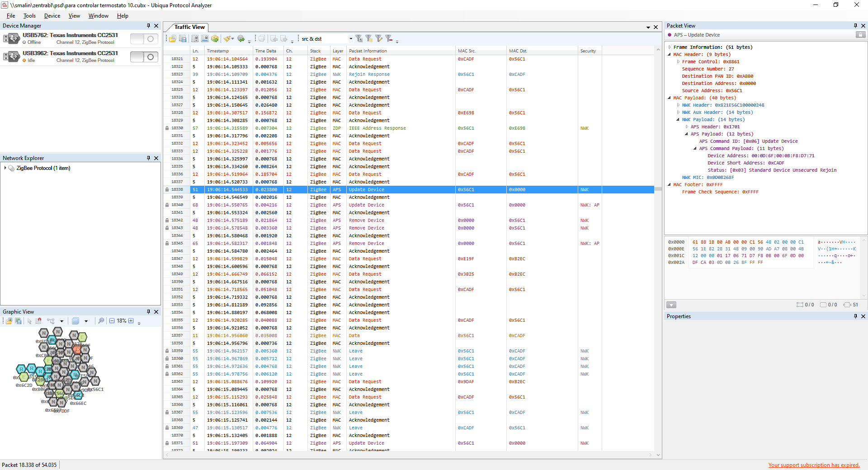
Task: Open the Help menu
Action: pyautogui.click(x=123, y=16)
